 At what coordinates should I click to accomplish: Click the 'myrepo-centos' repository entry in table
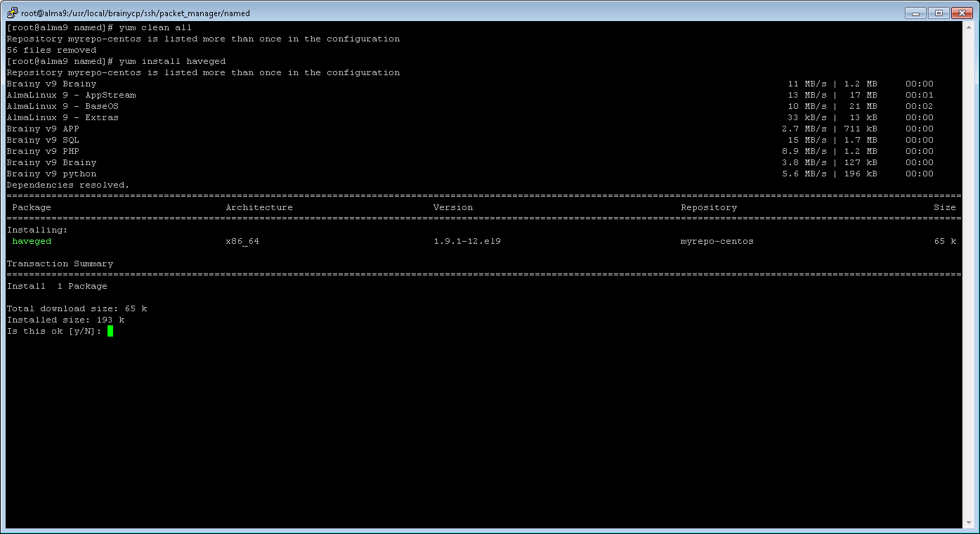coord(717,241)
